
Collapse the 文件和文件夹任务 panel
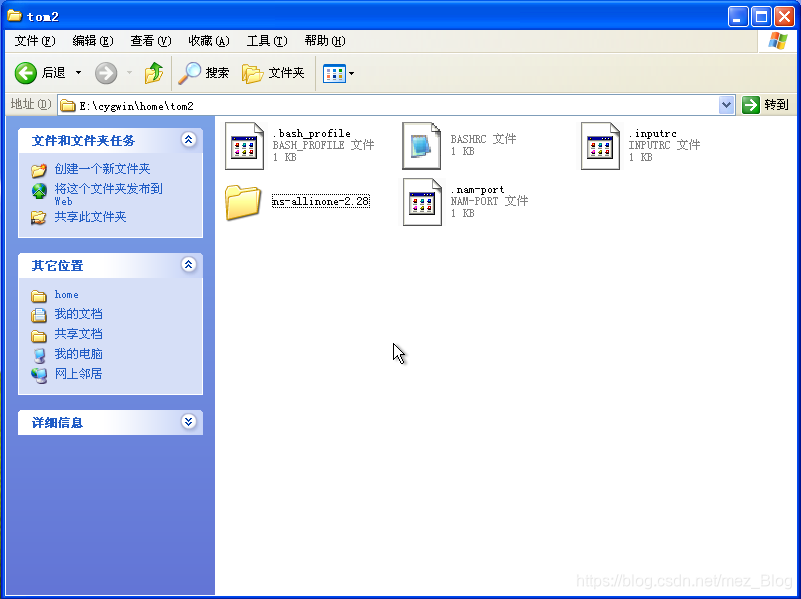tap(189, 139)
